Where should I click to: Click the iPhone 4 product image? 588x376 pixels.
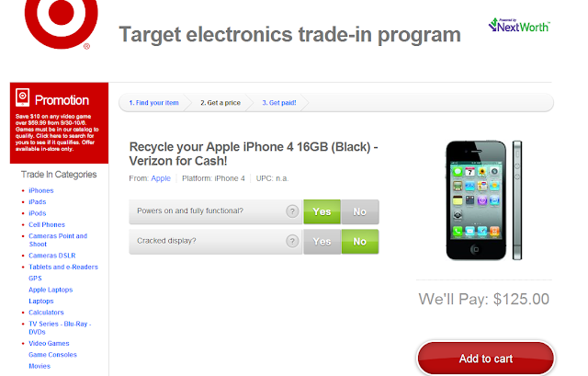484,200
